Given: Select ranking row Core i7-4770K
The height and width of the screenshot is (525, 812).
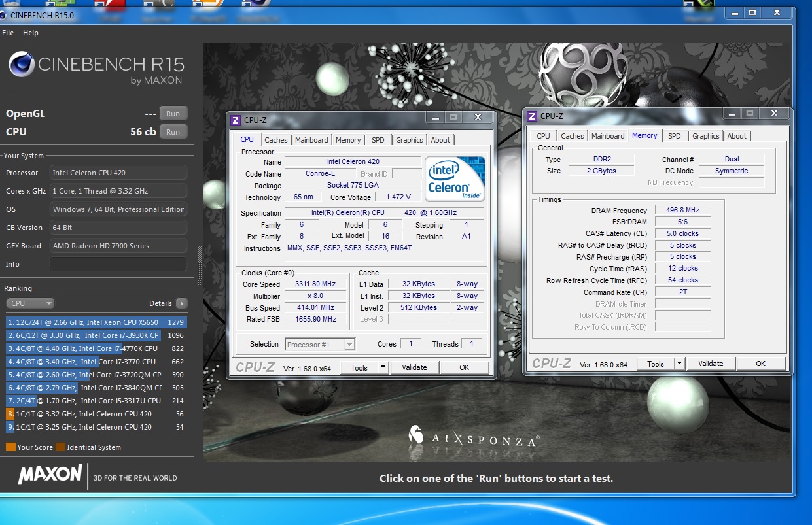Looking at the screenshot, I should click(97, 348).
